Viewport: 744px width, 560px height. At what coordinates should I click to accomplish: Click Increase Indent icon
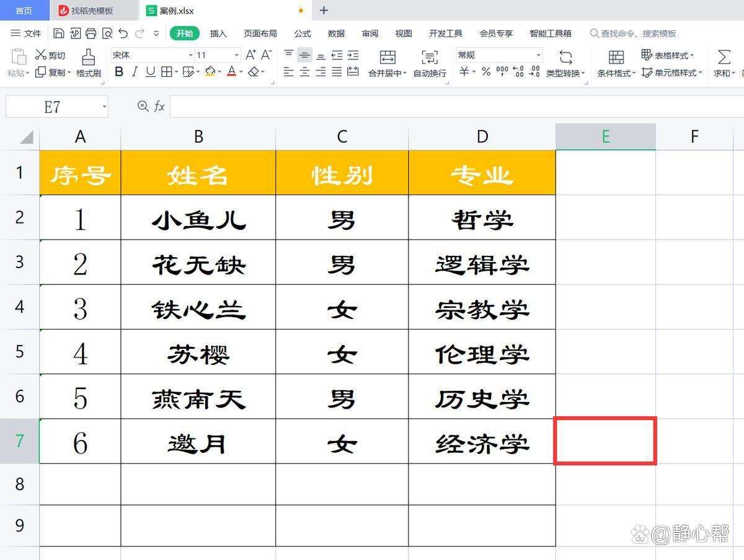pos(353,55)
